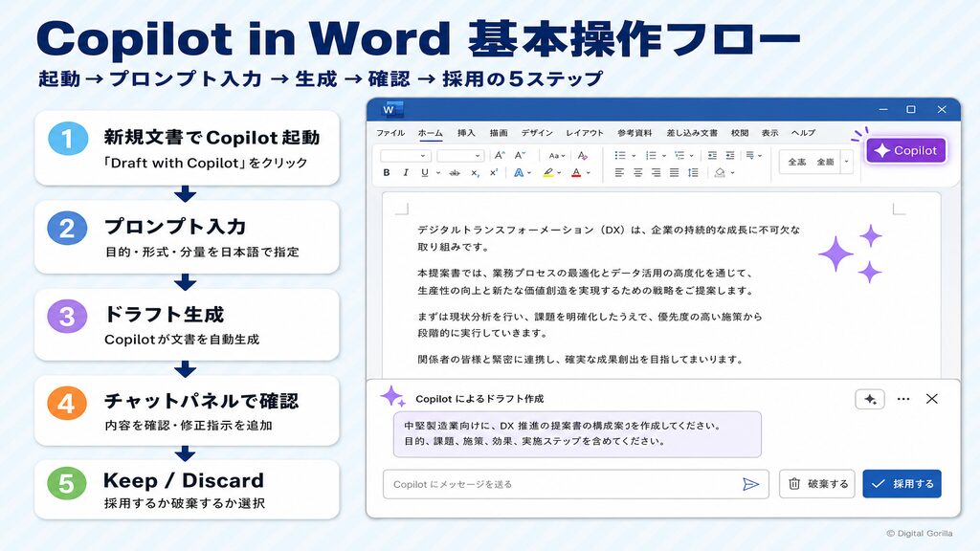
Task: Toggle bold formatting
Action: click(387, 172)
